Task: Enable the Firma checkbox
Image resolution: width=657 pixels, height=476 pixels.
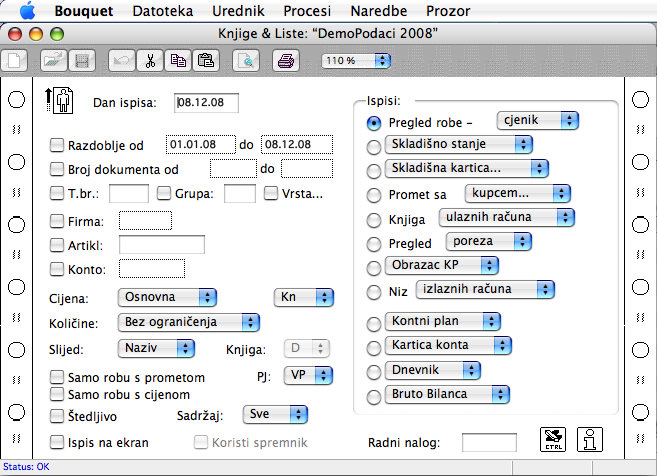Action: click(57, 221)
